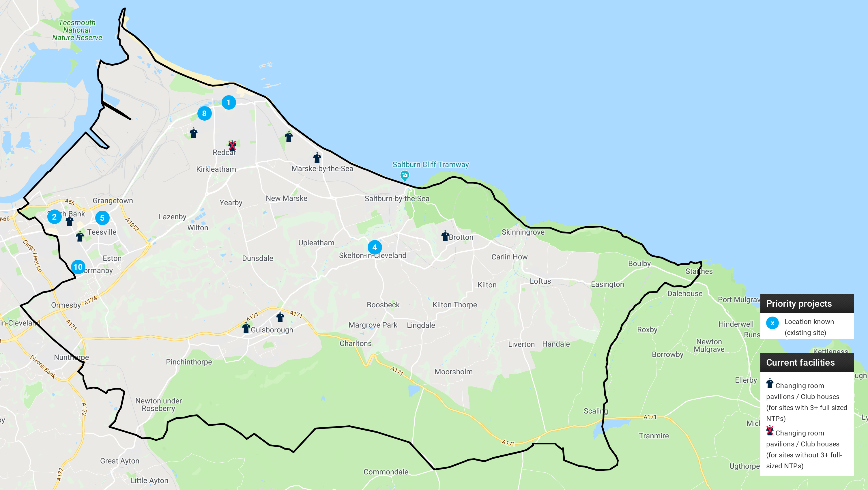Click the Saltburn-by-the-Sea label
The width and height of the screenshot is (868, 490).
tap(397, 199)
